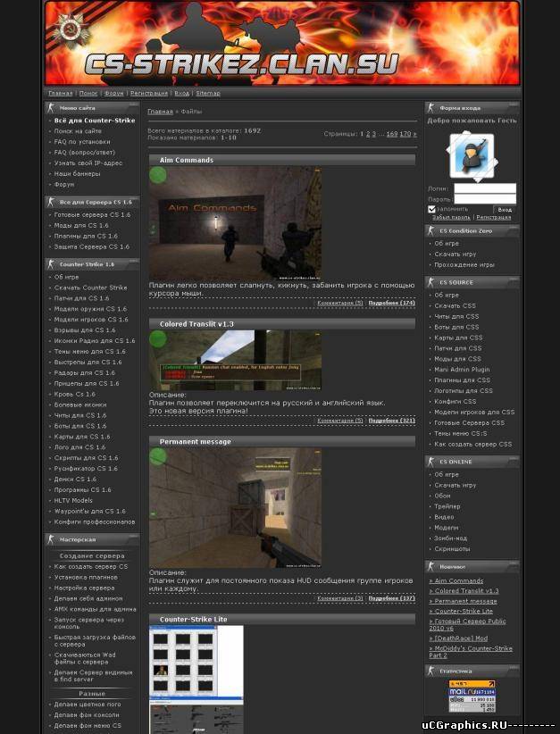Click the Логин input field

[485, 188]
